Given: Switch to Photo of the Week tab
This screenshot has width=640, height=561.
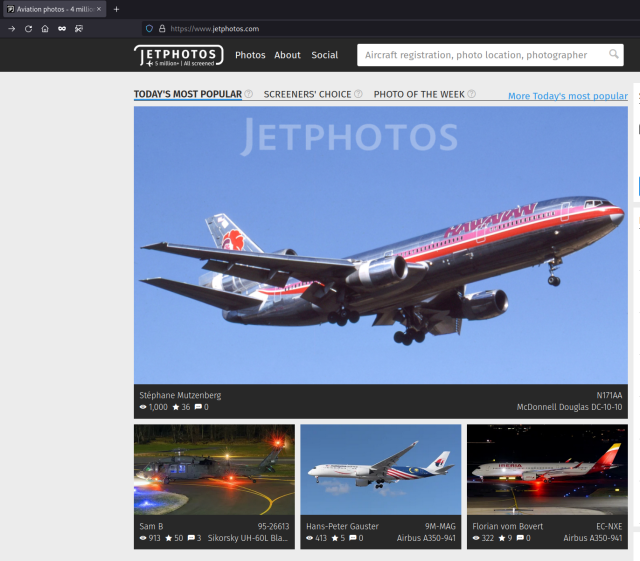Looking at the screenshot, I should point(419,94).
